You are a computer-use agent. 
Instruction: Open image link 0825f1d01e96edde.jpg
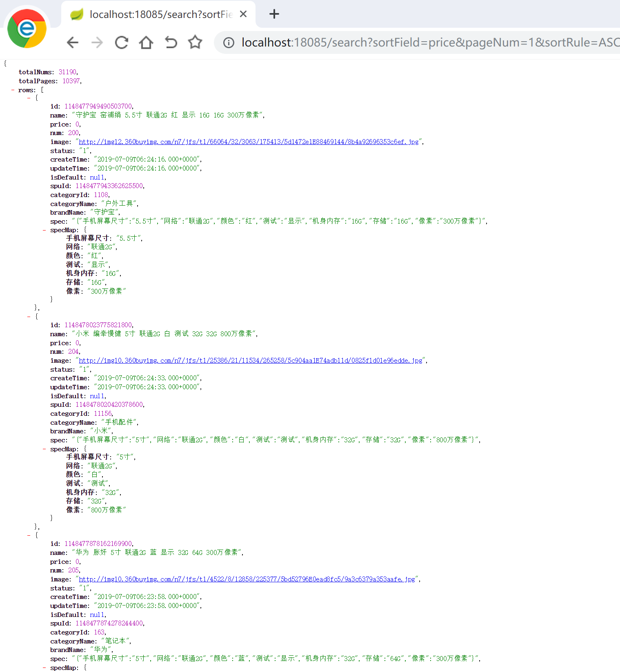[250, 361]
